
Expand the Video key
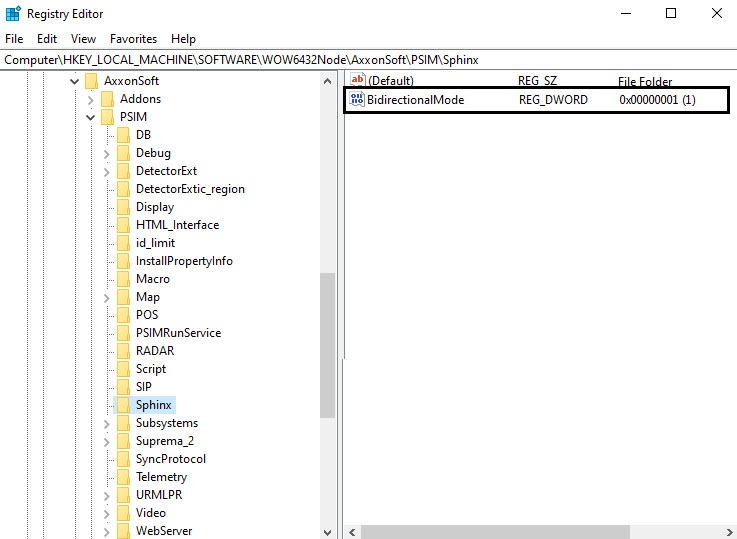[107, 514]
